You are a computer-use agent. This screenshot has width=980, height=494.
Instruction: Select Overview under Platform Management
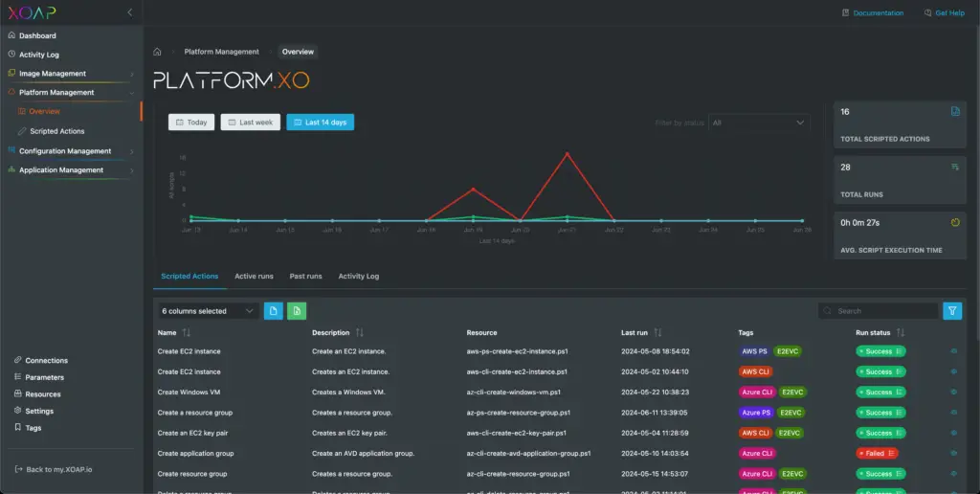pos(44,111)
